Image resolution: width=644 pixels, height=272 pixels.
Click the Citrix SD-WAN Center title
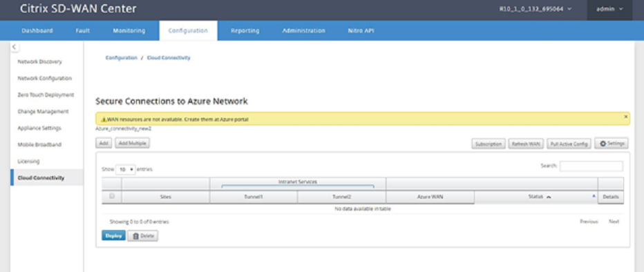click(x=78, y=8)
